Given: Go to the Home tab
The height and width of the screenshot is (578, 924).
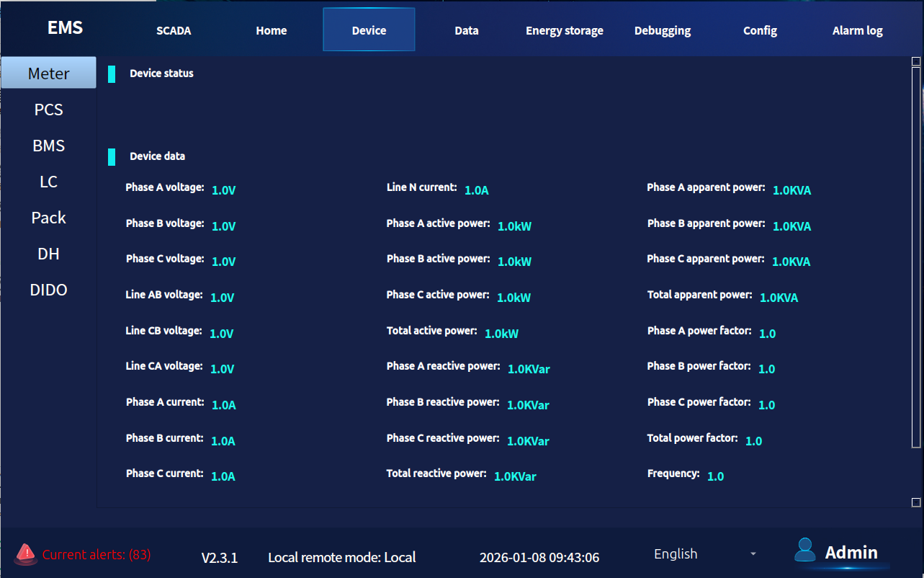Looking at the screenshot, I should coord(272,30).
